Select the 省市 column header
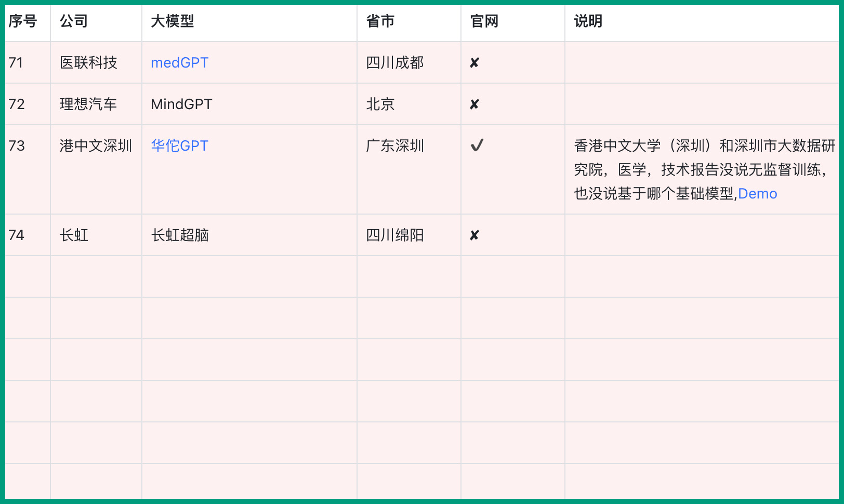The image size is (844, 504). tap(380, 21)
